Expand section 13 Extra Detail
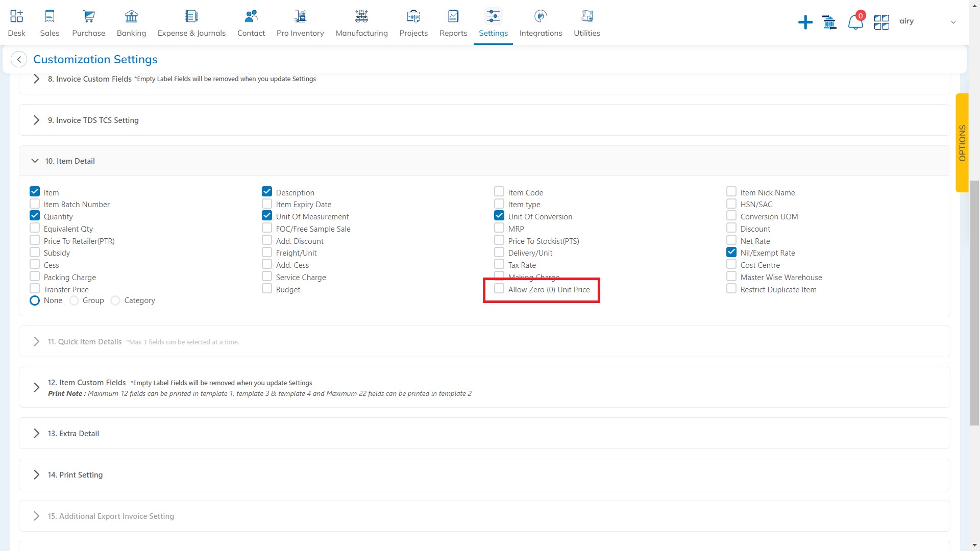 coord(36,433)
